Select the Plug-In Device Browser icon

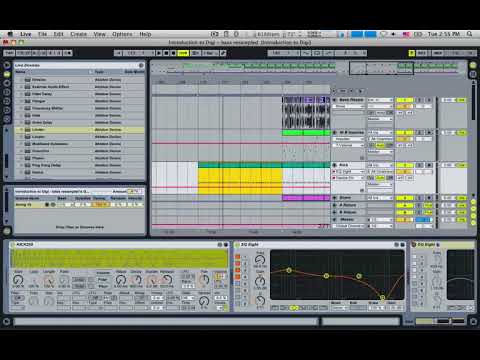(x=7, y=83)
